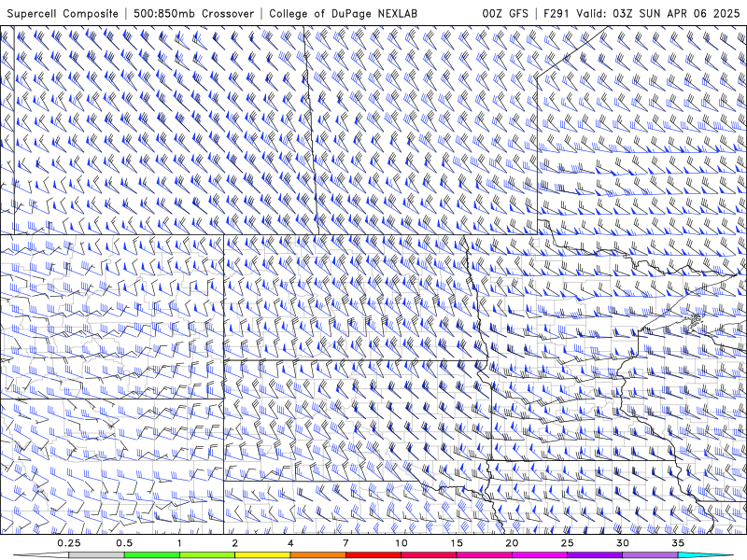747x560 pixels.
Task: Click the bright green 0.5–1 legend segment
Action: click(152, 555)
